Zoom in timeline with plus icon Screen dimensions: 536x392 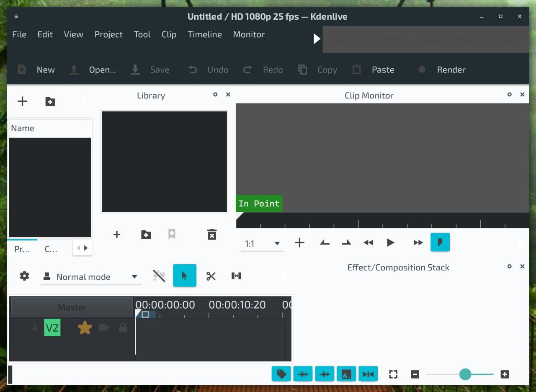tap(505, 374)
